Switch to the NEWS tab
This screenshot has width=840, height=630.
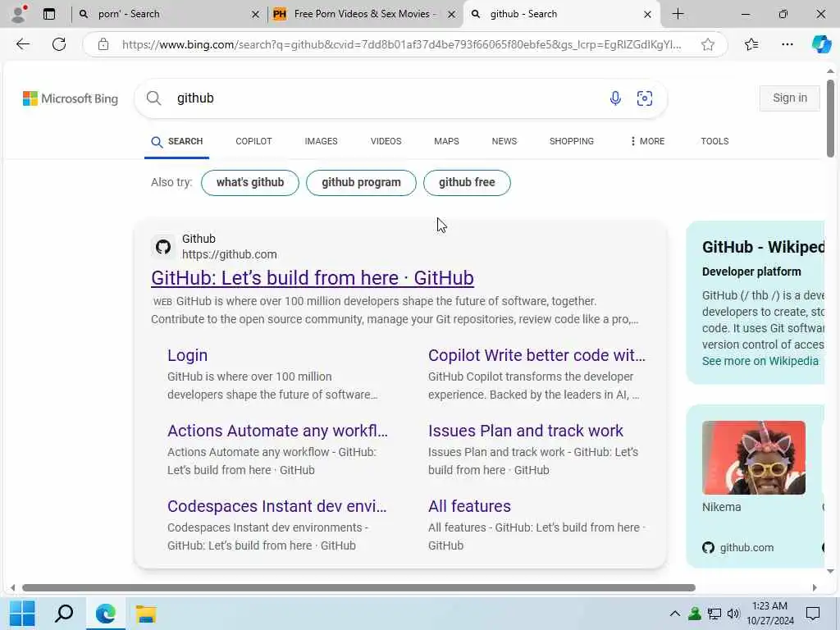(x=504, y=141)
